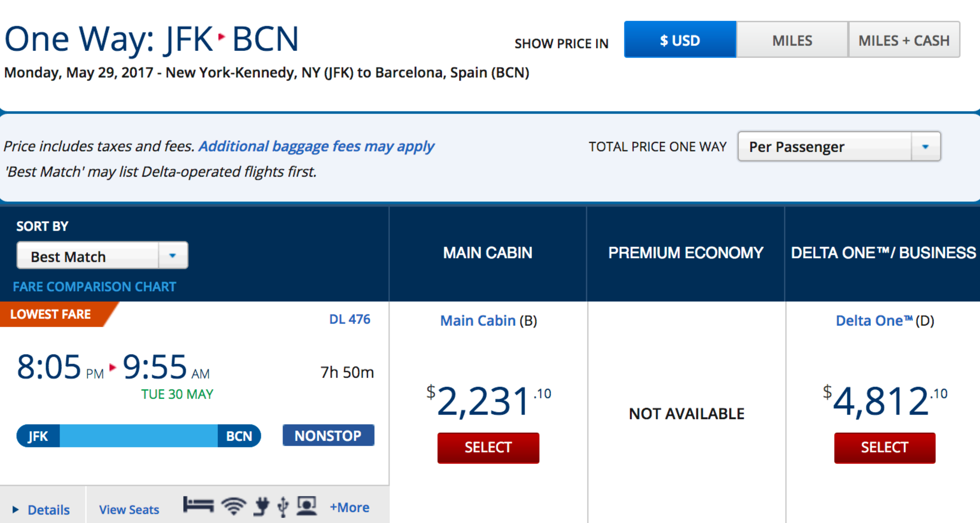Image resolution: width=980 pixels, height=523 pixels.
Task: Open Additional baggage fees may apply link
Action: (x=316, y=146)
